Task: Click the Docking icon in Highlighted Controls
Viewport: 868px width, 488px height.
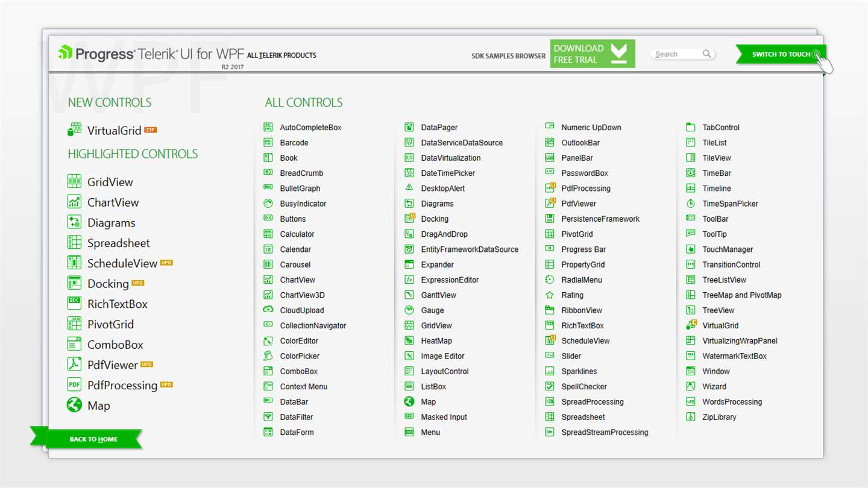Action: 74,283
